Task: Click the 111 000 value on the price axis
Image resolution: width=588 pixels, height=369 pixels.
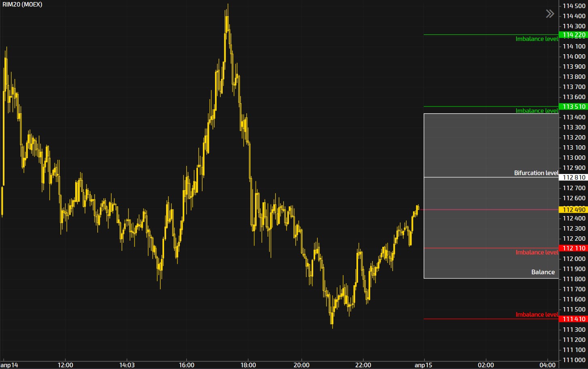Action: (574, 360)
